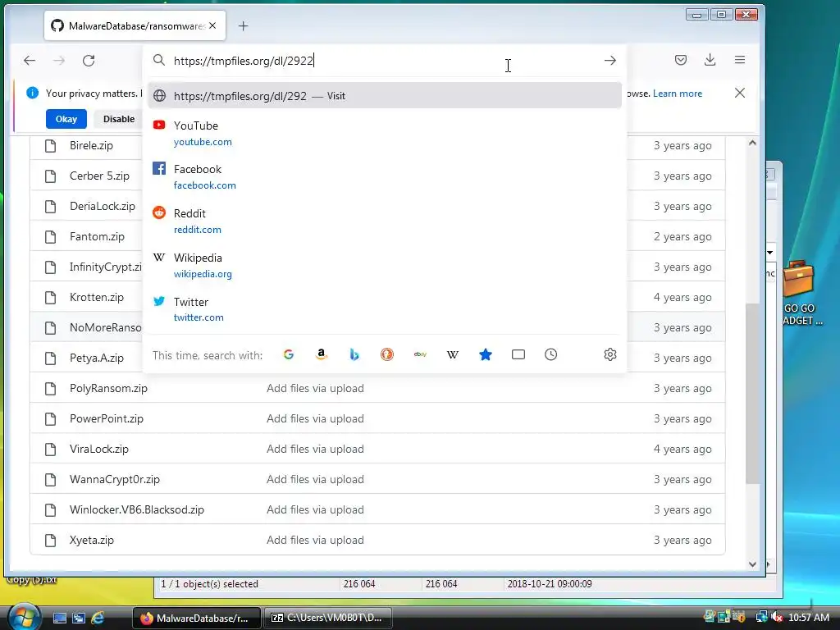Click the Okay privacy button
The image size is (840, 630).
66,119
